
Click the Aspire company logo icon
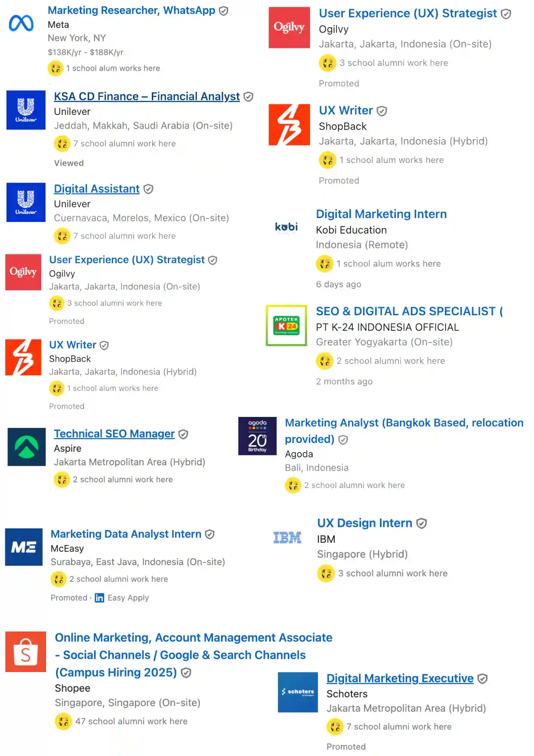[26, 447]
